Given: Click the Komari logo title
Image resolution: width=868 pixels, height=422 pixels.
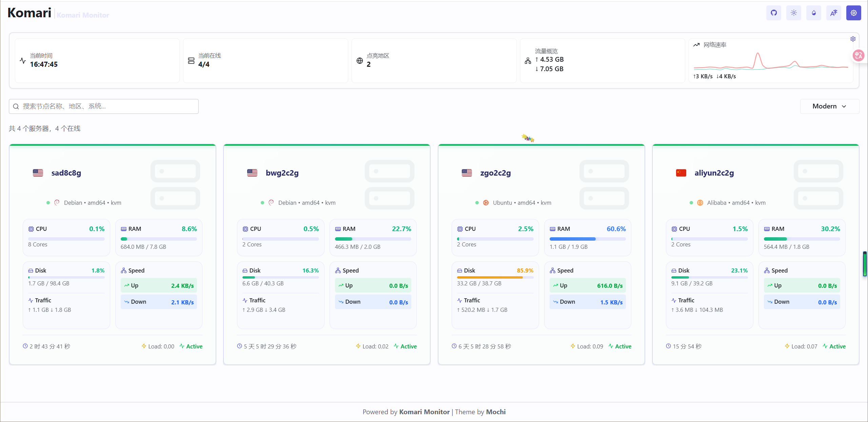Looking at the screenshot, I should coord(29,13).
